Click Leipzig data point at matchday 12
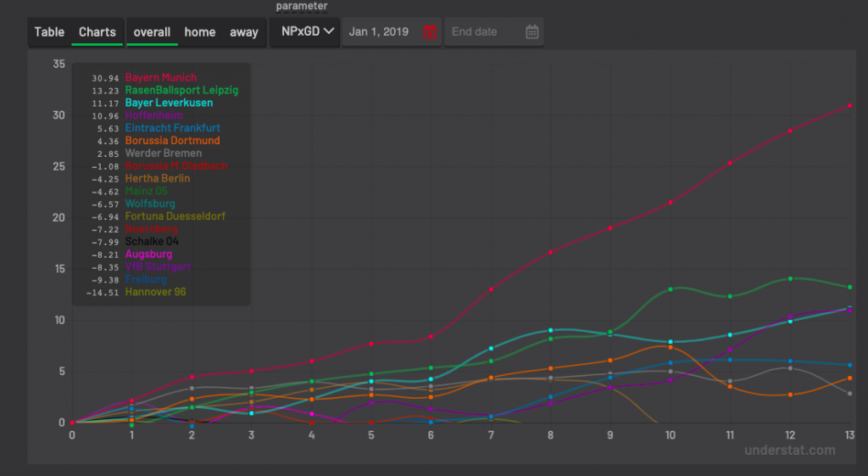 coord(790,279)
